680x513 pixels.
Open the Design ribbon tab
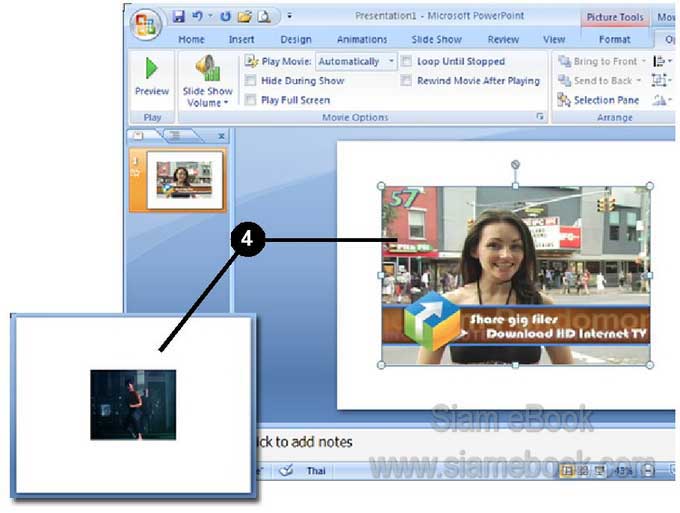[x=296, y=39]
